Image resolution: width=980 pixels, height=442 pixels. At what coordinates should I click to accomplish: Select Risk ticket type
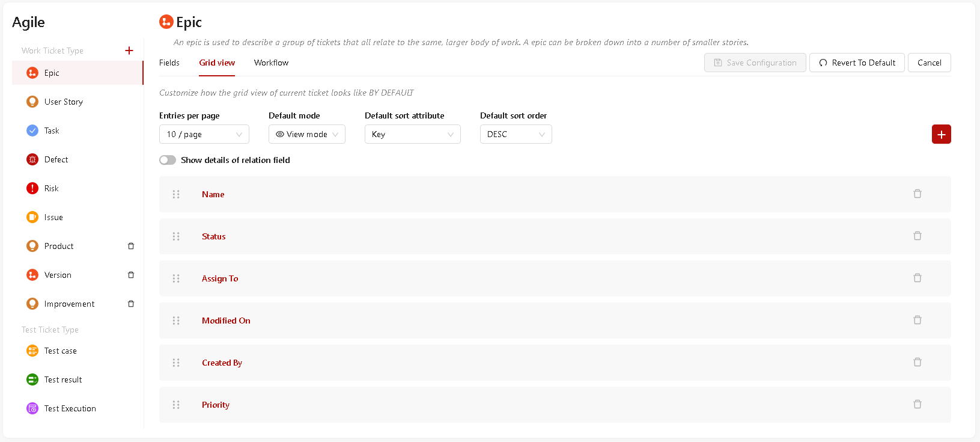coord(78,188)
